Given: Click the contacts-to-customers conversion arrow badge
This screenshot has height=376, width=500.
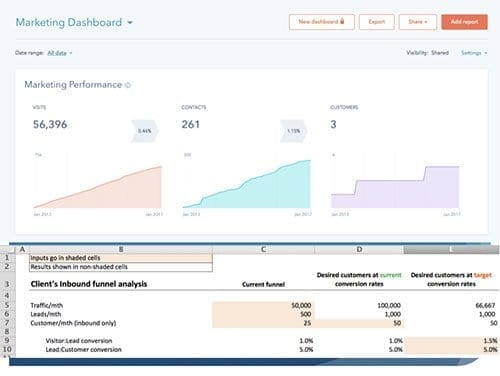Looking at the screenshot, I should click(x=293, y=131).
